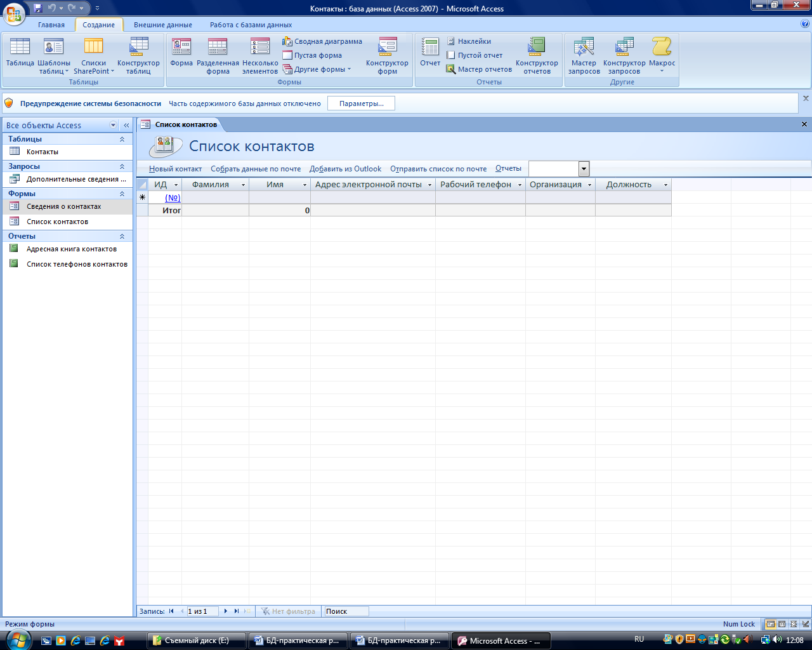Open filter arrow on Рабочий телефон column

click(x=520, y=185)
